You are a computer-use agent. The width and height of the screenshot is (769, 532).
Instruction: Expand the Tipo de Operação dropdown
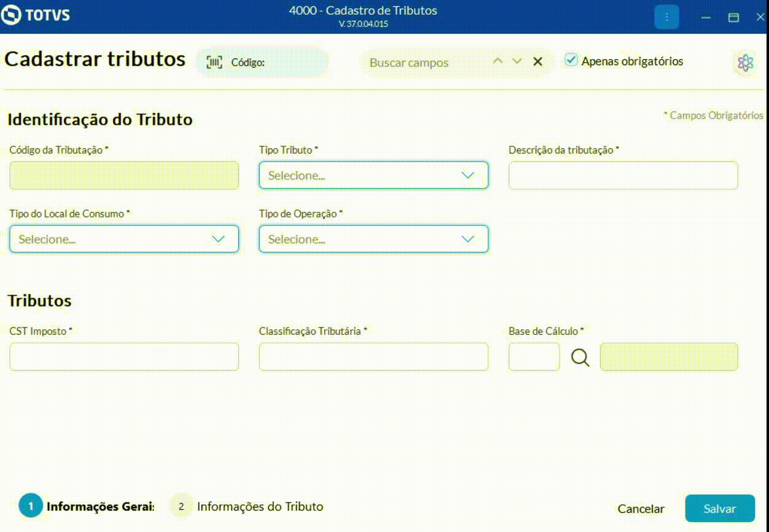(373, 239)
